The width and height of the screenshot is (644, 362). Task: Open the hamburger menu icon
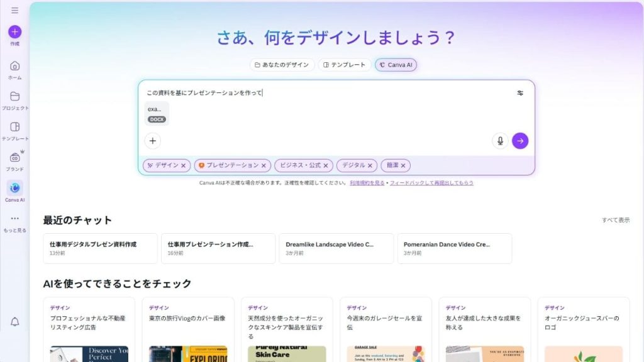click(14, 11)
